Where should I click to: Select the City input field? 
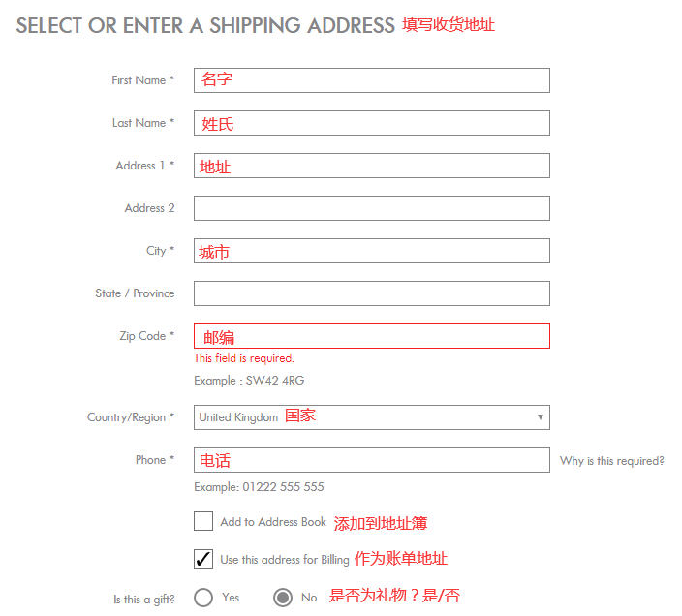(x=371, y=251)
